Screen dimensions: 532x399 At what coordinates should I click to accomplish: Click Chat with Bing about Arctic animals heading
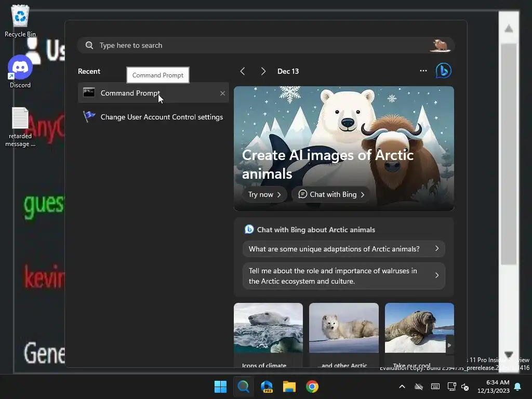pos(316,230)
